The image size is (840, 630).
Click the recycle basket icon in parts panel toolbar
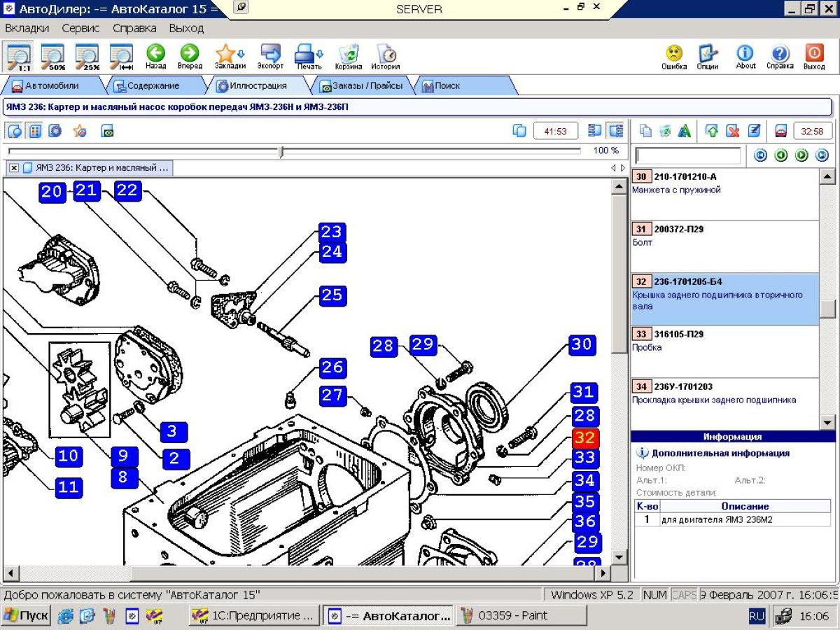pos(665,131)
